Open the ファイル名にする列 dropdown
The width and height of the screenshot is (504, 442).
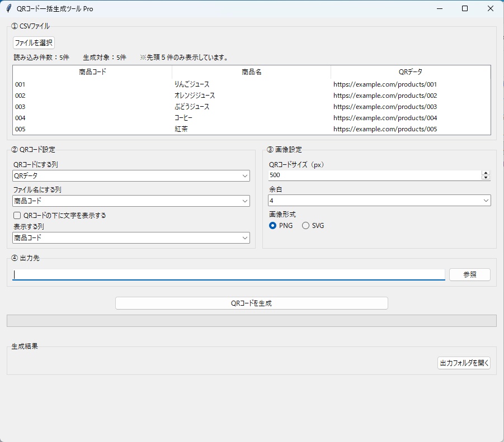tap(131, 201)
